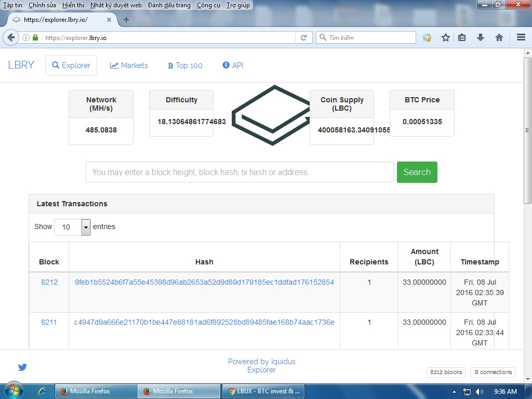This screenshot has height=399, width=532.
Task: Click the 8212 blocks badge
Action: [446, 372]
